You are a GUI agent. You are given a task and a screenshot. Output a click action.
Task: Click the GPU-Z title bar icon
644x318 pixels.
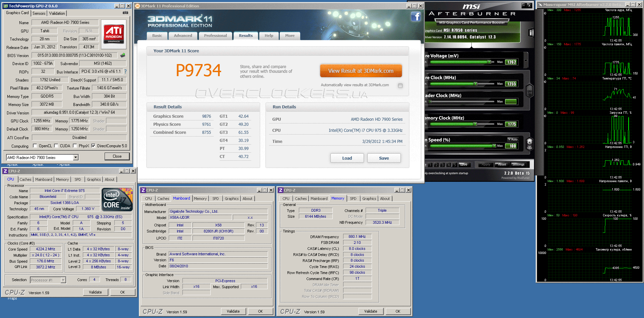pos(6,6)
